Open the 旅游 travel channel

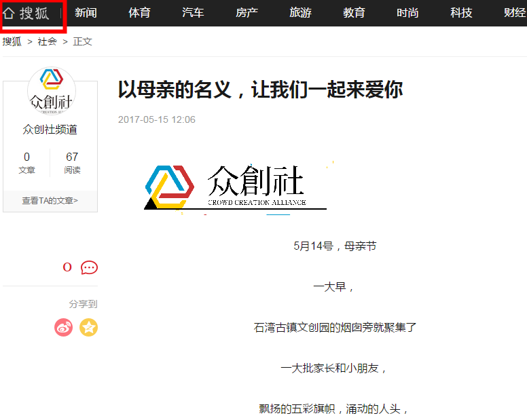click(x=300, y=13)
